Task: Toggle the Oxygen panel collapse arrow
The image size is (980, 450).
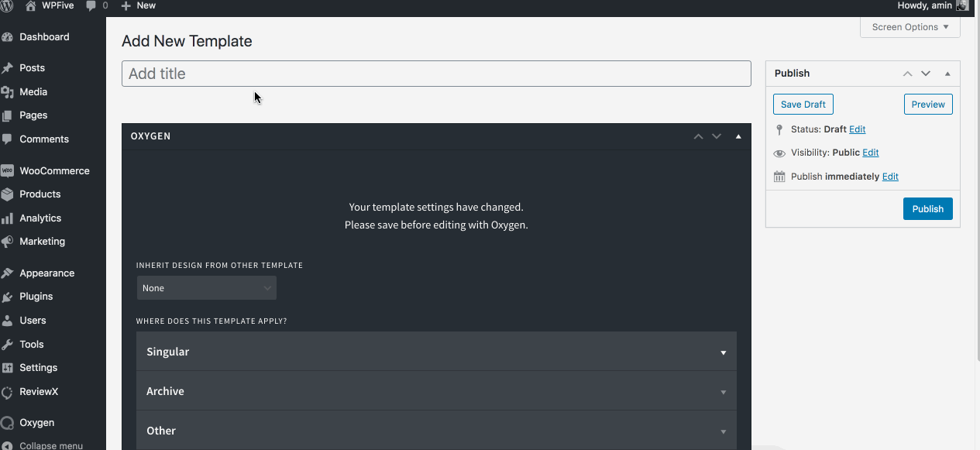Action: pos(738,136)
